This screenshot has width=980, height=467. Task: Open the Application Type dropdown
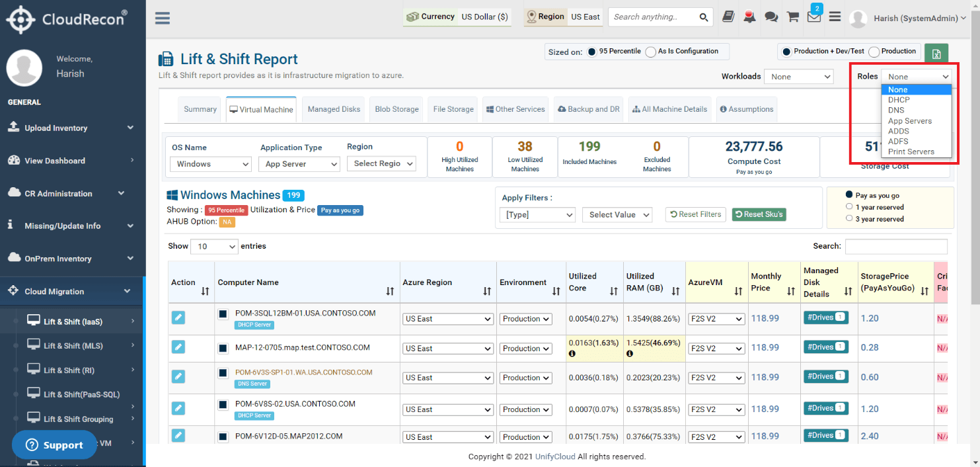coord(299,164)
